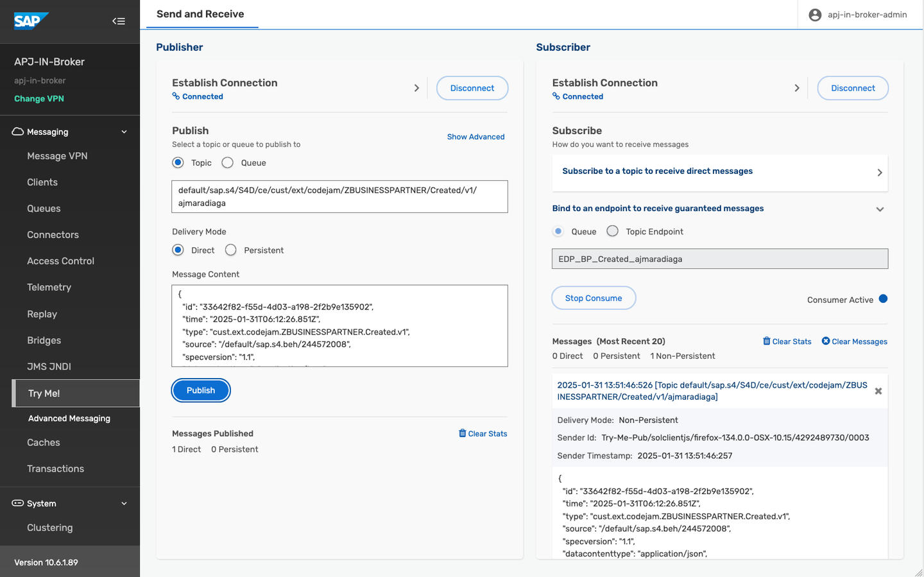The width and height of the screenshot is (924, 577).
Task: Open Transactions page
Action: click(55, 469)
